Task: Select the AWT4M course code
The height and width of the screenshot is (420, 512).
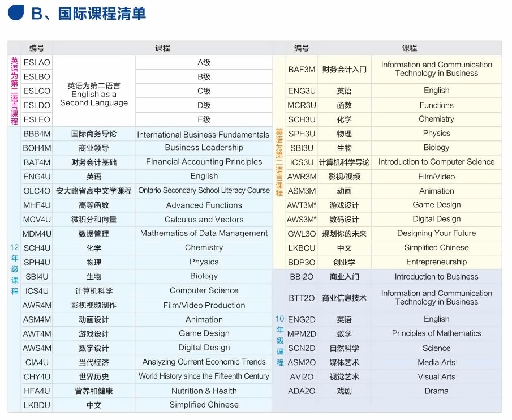Action: (x=37, y=334)
